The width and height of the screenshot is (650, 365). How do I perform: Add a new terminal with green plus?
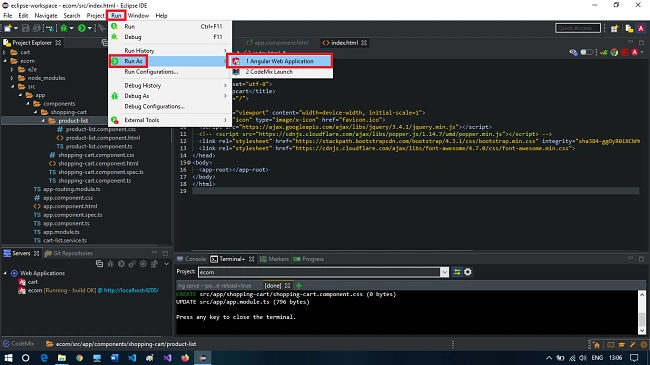point(299,285)
